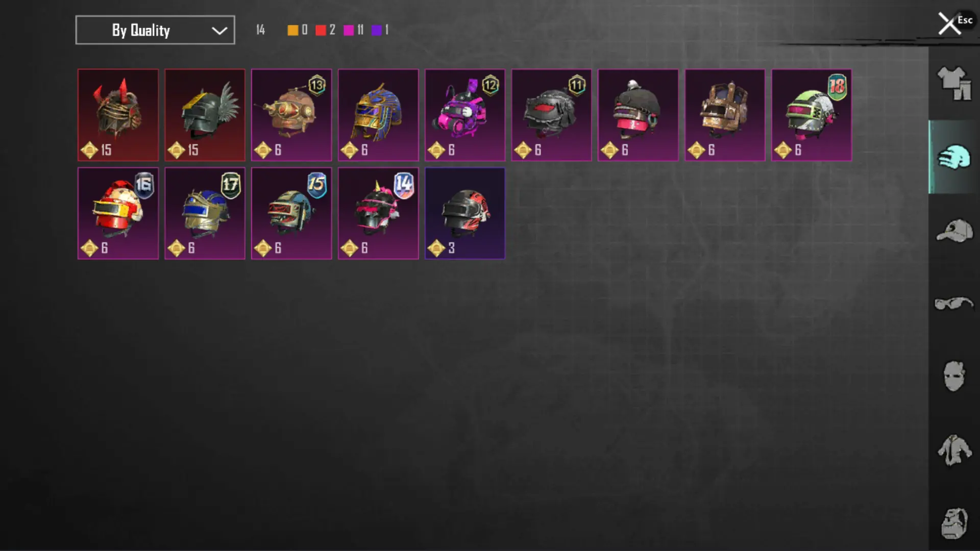Viewport: 980px width, 551px height.
Task: Open the outfits category icon
Action: 954,84
